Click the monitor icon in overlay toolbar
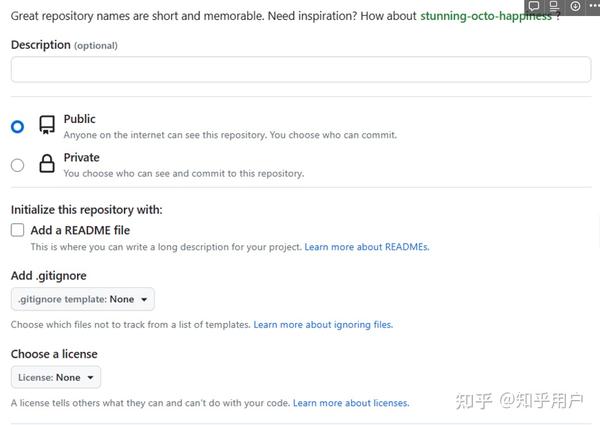The width and height of the screenshot is (600, 425). coord(554,6)
